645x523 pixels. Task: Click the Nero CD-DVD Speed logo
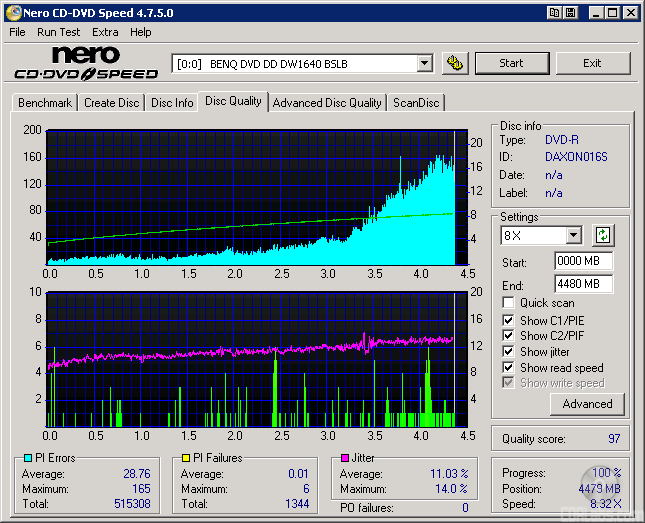[x=87, y=63]
